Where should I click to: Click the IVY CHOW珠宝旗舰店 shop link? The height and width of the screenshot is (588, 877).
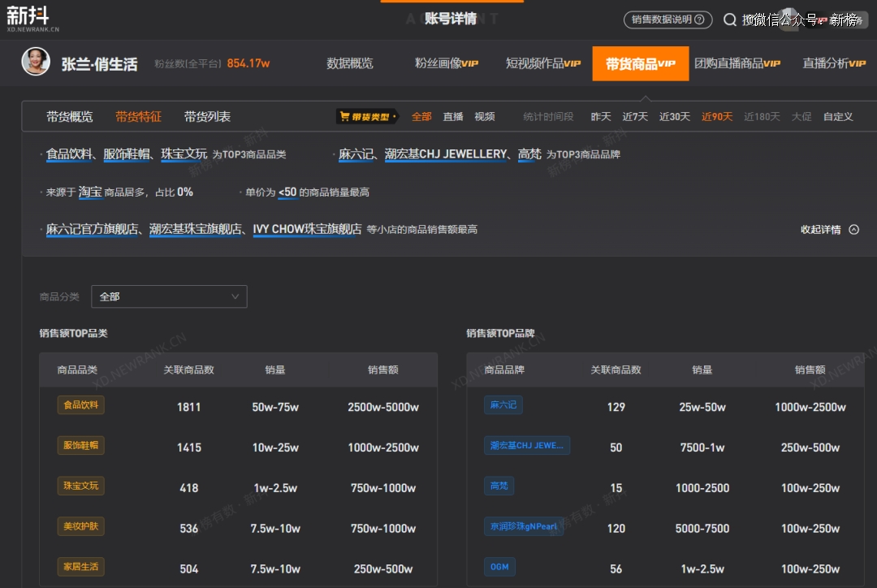(307, 229)
